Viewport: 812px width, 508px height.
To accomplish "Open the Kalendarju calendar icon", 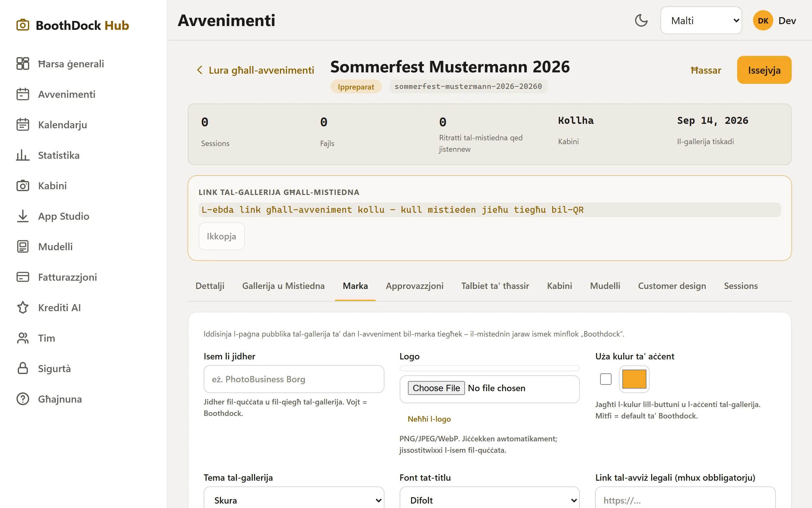I will [23, 125].
